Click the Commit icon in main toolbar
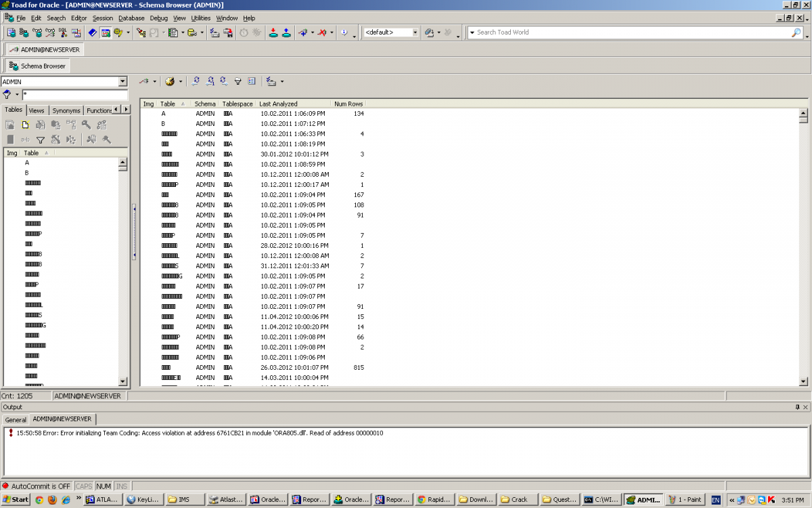The height and width of the screenshot is (508, 812). point(273,33)
